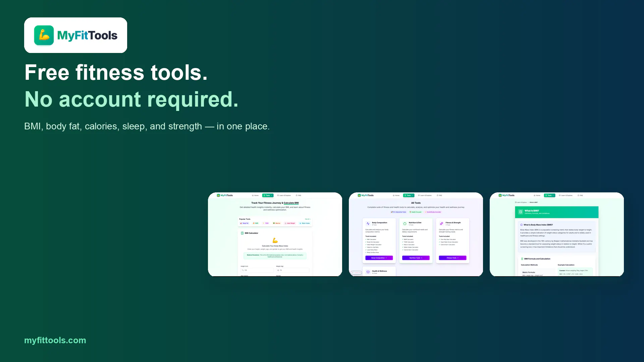Select Home in the What is BMI thumbnail nav
644x362 pixels.
537,195
